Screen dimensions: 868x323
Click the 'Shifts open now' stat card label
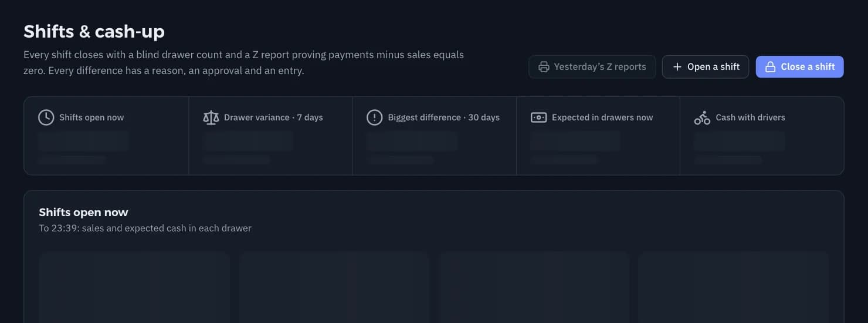pyautogui.click(x=91, y=117)
